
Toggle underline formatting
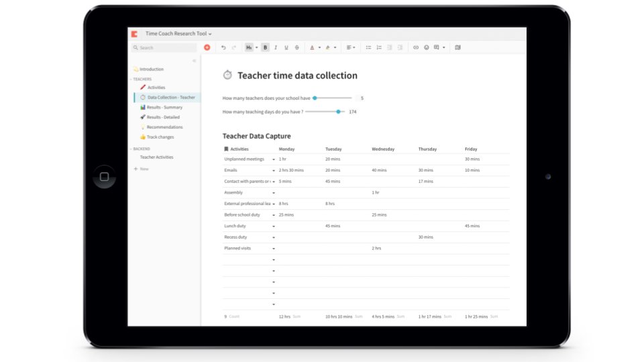[286, 48]
